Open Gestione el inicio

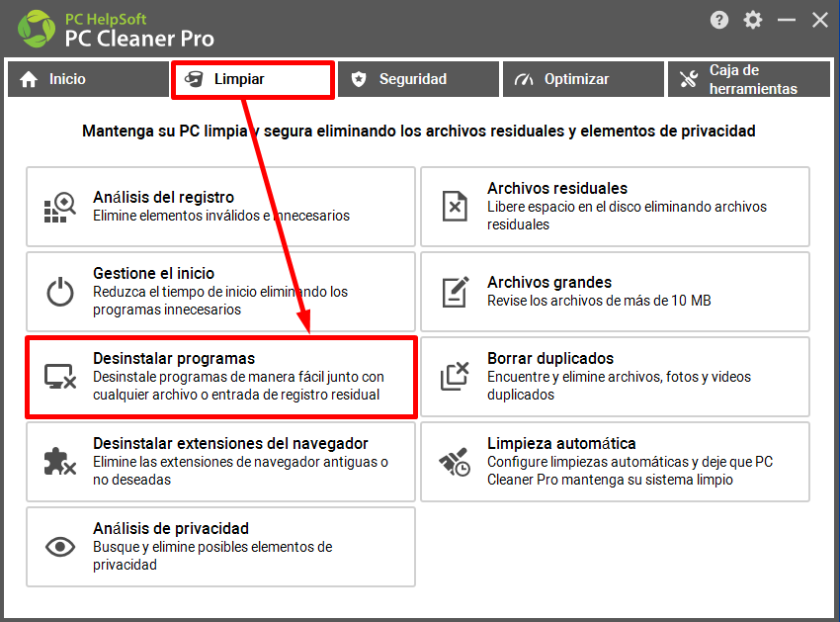(x=220, y=292)
